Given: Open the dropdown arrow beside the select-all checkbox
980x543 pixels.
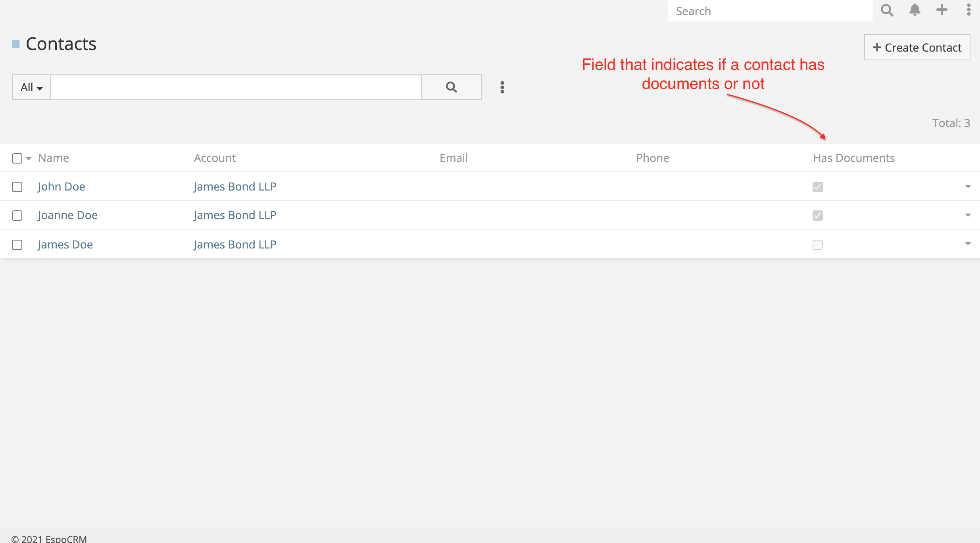Looking at the screenshot, I should point(29,159).
